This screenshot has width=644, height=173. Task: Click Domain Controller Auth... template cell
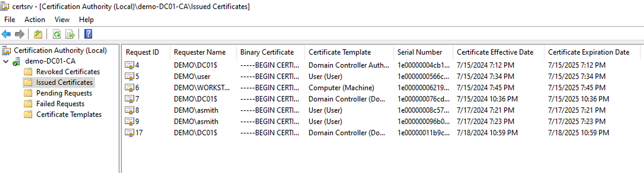349,65
